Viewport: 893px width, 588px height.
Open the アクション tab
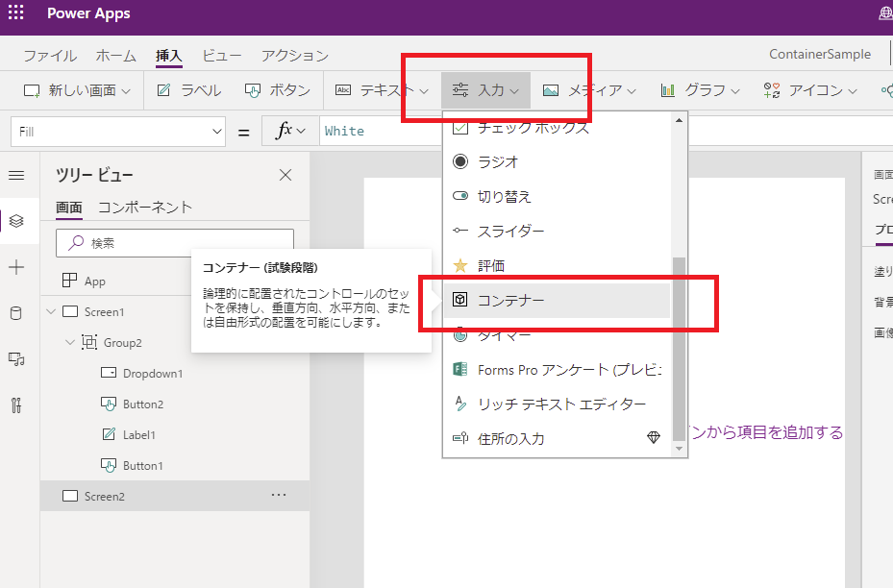click(295, 56)
